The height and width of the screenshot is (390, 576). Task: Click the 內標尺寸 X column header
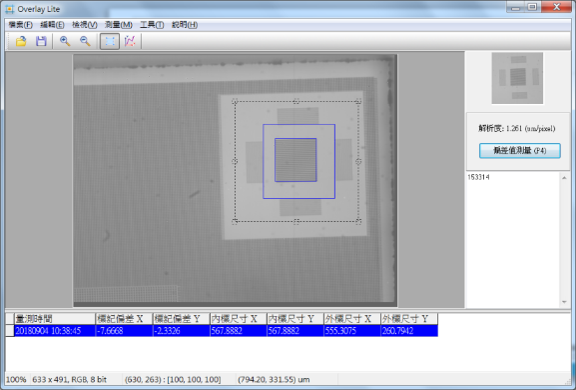[x=238, y=319]
